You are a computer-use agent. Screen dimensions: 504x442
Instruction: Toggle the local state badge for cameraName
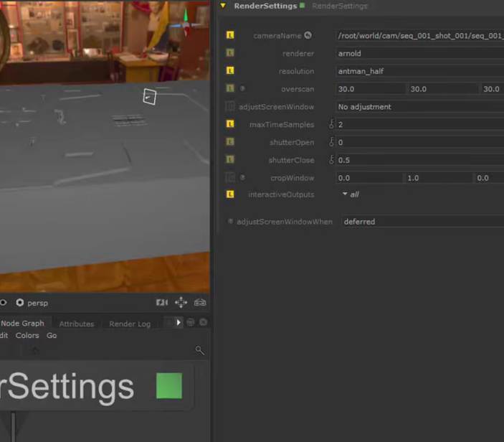pos(230,35)
